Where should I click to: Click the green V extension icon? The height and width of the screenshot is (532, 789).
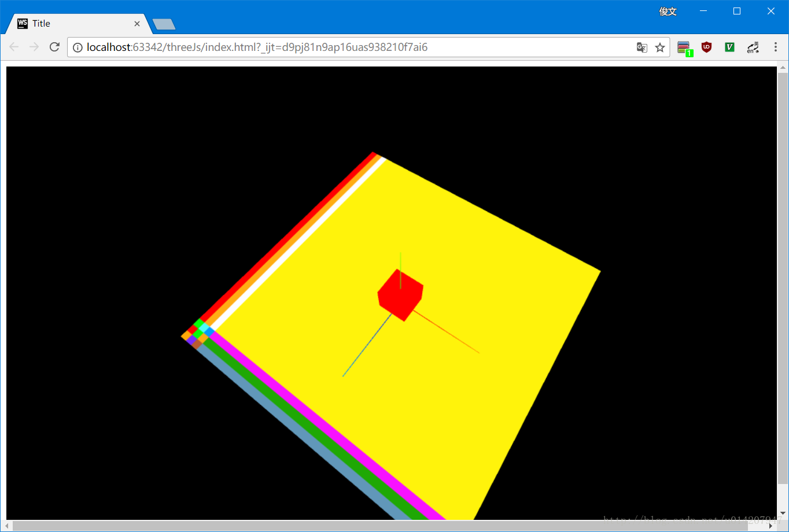click(x=729, y=47)
